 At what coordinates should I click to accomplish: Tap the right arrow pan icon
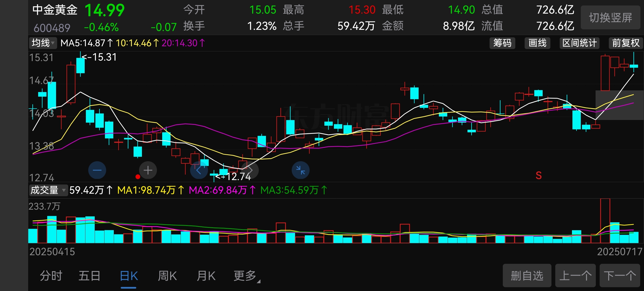(250, 170)
